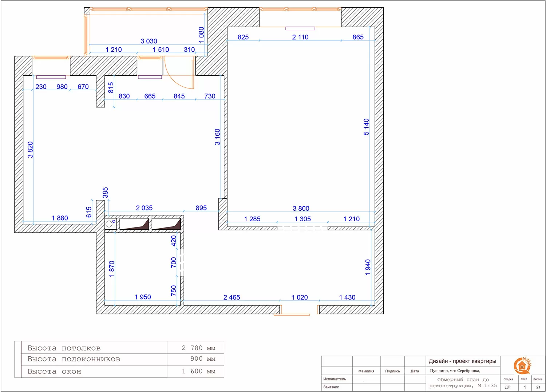The image size is (546, 392).
Task: Click the Дизайн - проект квартиры title
Action: tap(463, 361)
